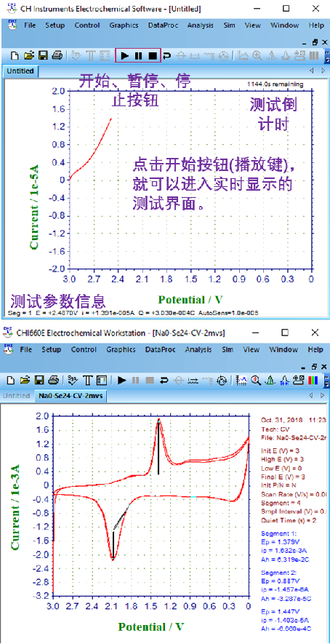The height and width of the screenshot is (644, 330).
Task: Create new file in CHI660E window
Action: [12, 381]
